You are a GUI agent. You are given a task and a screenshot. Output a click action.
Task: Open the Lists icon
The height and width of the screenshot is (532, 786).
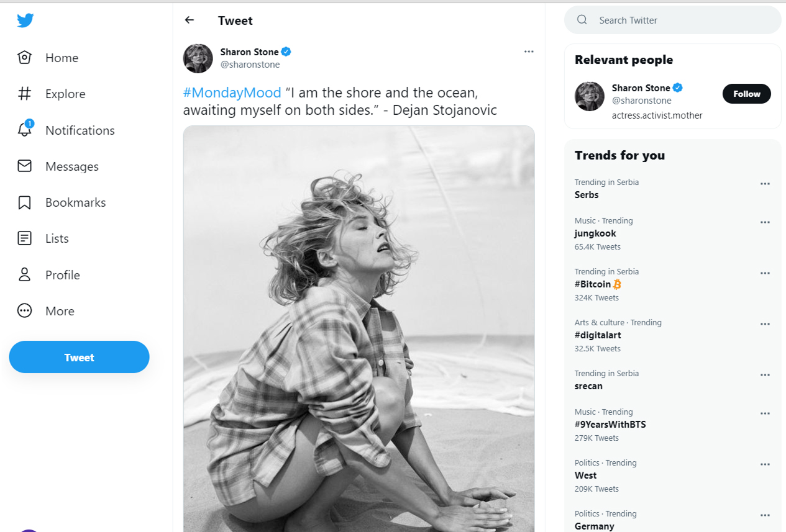24,238
